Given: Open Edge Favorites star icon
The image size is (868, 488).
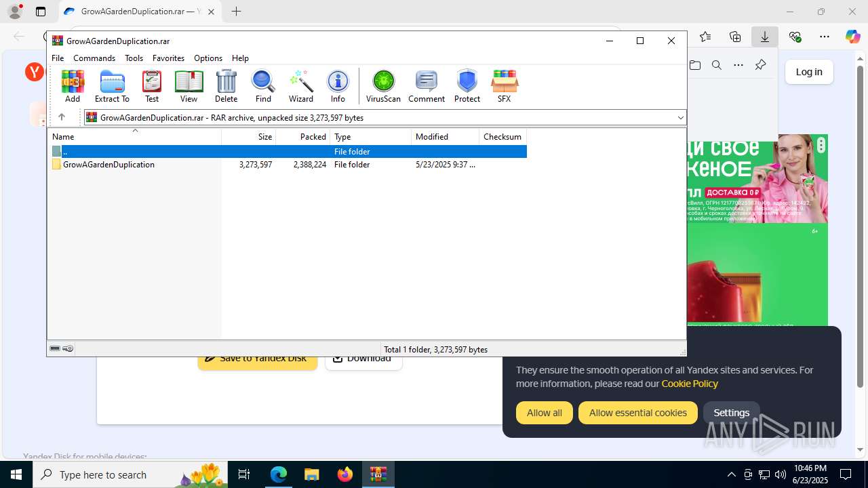Looking at the screenshot, I should (x=705, y=37).
